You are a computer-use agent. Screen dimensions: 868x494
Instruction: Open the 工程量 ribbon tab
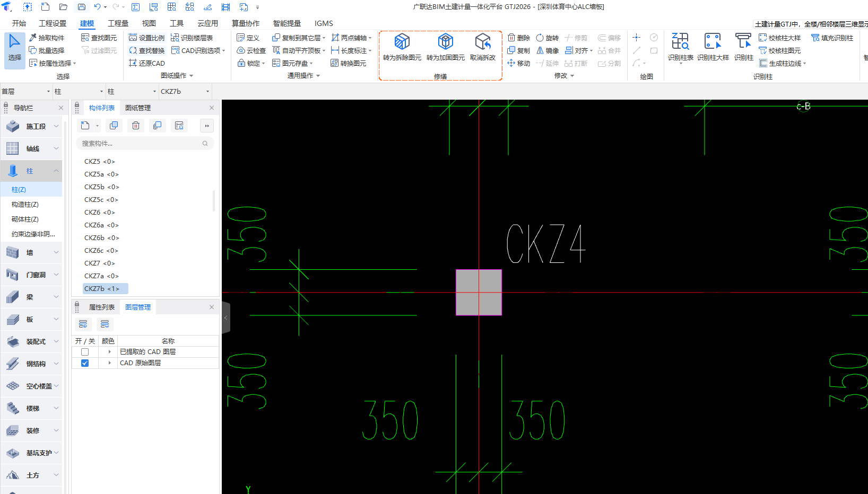coord(118,23)
